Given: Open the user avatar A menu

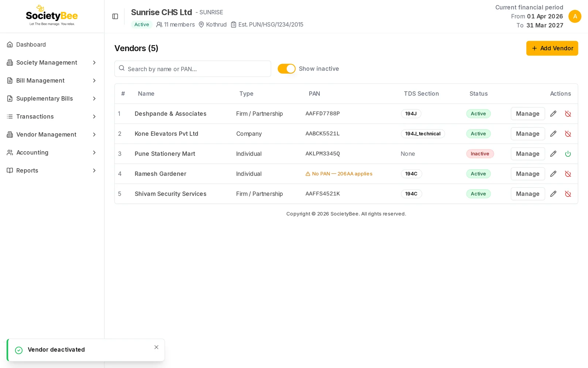Looking at the screenshot, I should [575, 17].
